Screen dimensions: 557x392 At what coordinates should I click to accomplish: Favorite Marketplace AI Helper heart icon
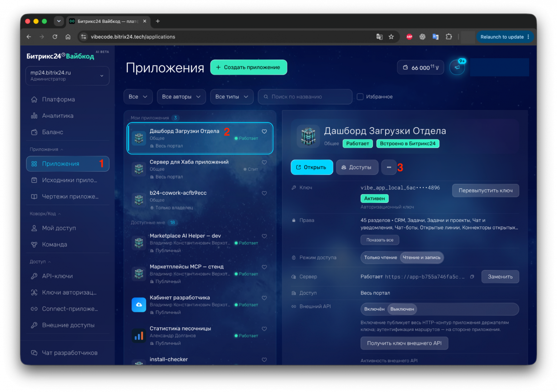point(264,236)
